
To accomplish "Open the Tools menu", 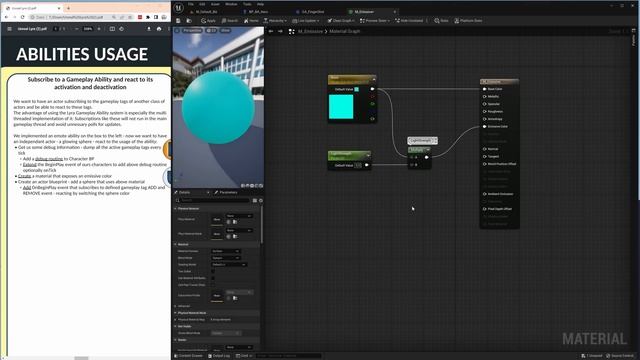I will pos(247,4).
